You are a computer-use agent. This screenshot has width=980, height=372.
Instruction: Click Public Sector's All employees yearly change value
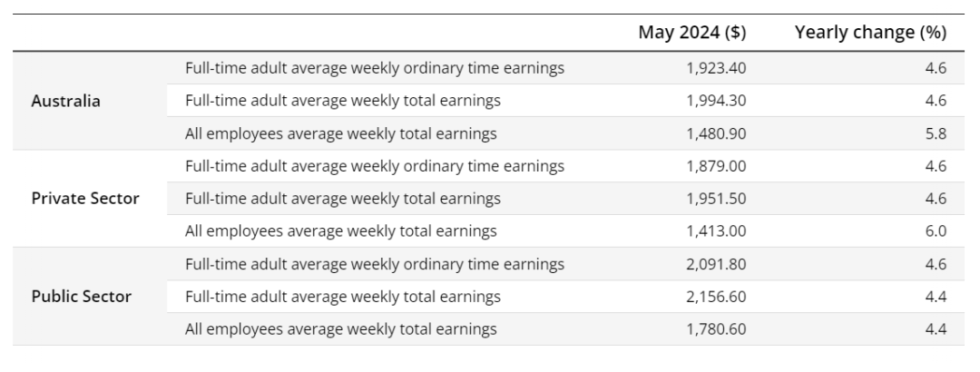pyautogui.click(x=936, y=329)
